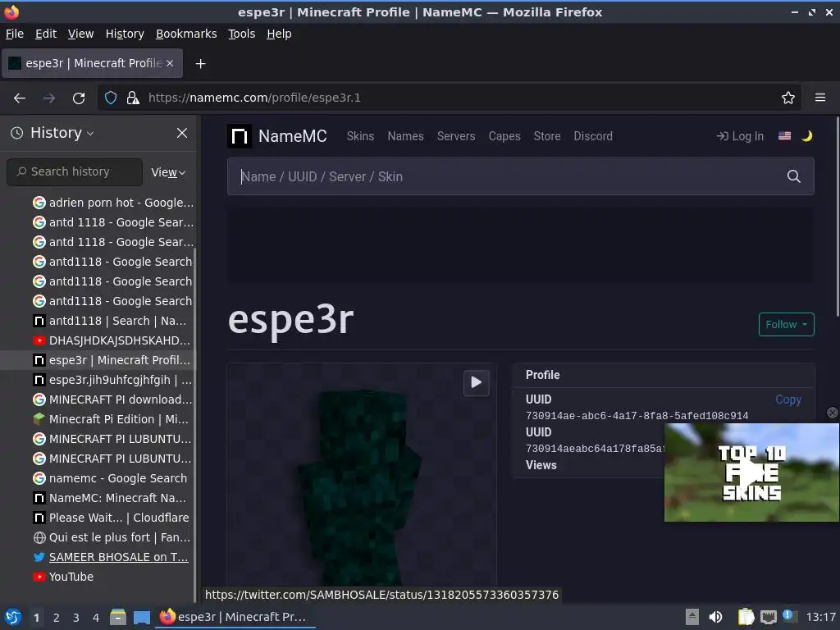Expand the Follow dropdown button

point(787,325)
